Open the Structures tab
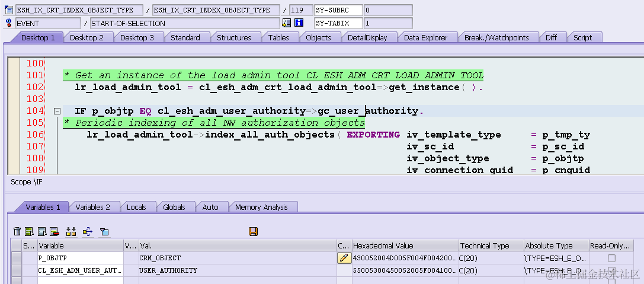The height and width of the screenshot is (284, 644). 233,37
